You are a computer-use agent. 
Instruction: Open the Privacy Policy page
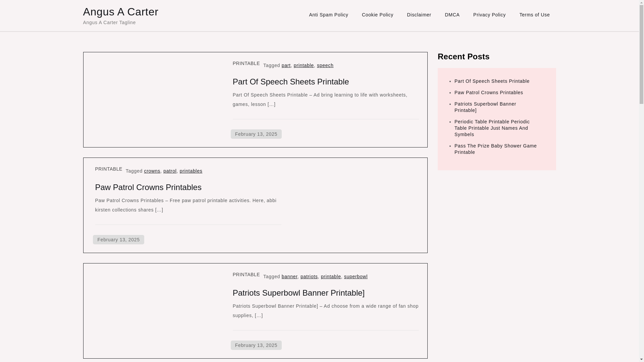coord(489,15)
